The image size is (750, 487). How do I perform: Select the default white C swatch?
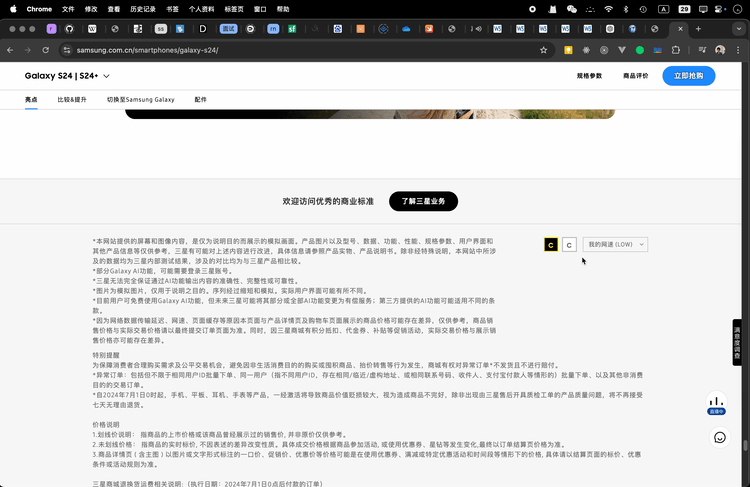pos(569,244)
